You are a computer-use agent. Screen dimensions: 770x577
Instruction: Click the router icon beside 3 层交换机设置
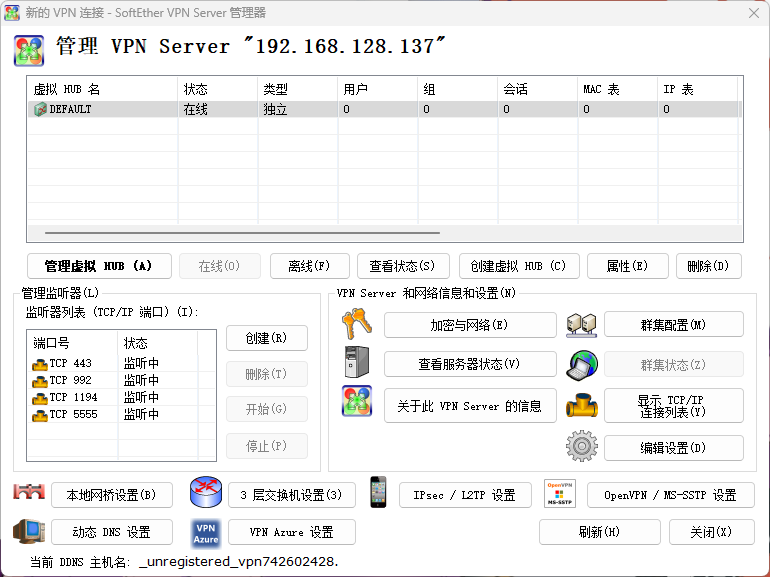pyautogui.click(x=206, y=492)
